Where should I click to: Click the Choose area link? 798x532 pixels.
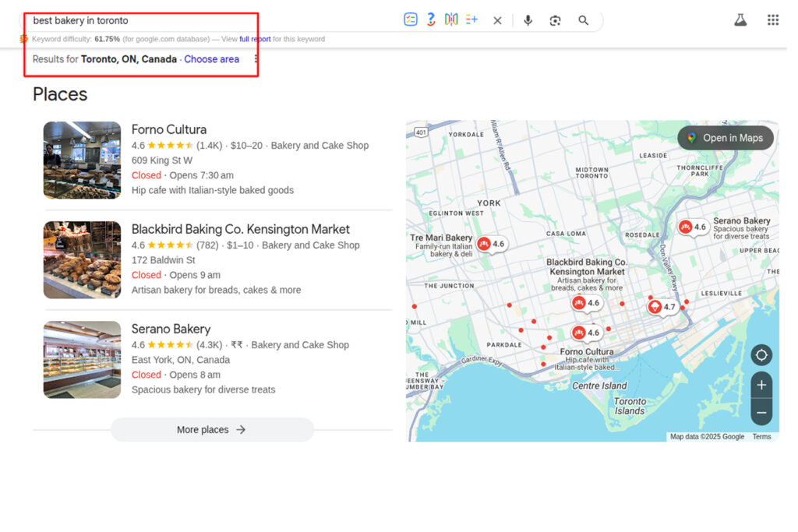point(211,59)
